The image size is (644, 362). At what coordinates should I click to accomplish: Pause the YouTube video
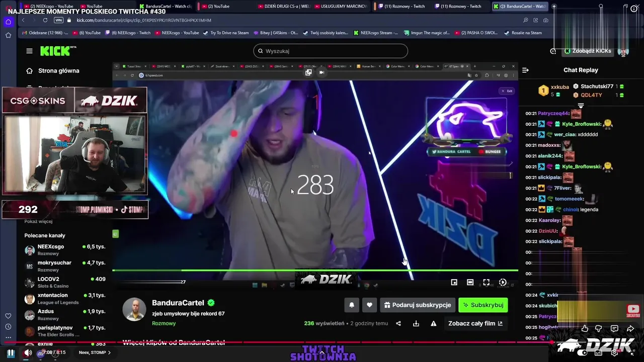tap(10, 353)
